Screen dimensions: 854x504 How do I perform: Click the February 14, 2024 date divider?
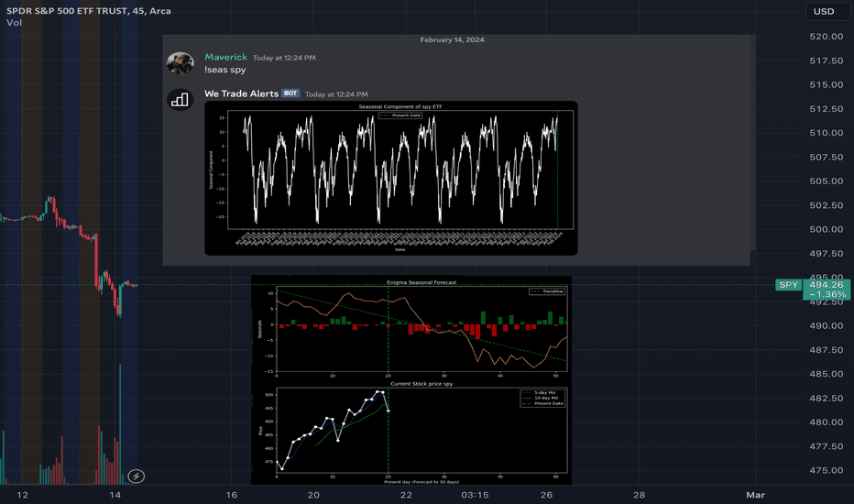click(x=452, y=39)
